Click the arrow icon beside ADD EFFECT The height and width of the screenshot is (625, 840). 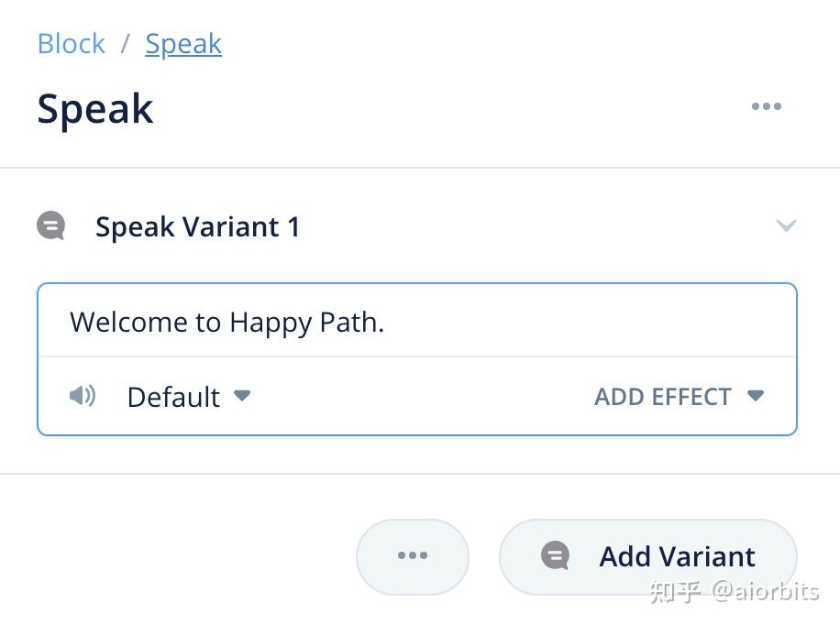point(756,396)
